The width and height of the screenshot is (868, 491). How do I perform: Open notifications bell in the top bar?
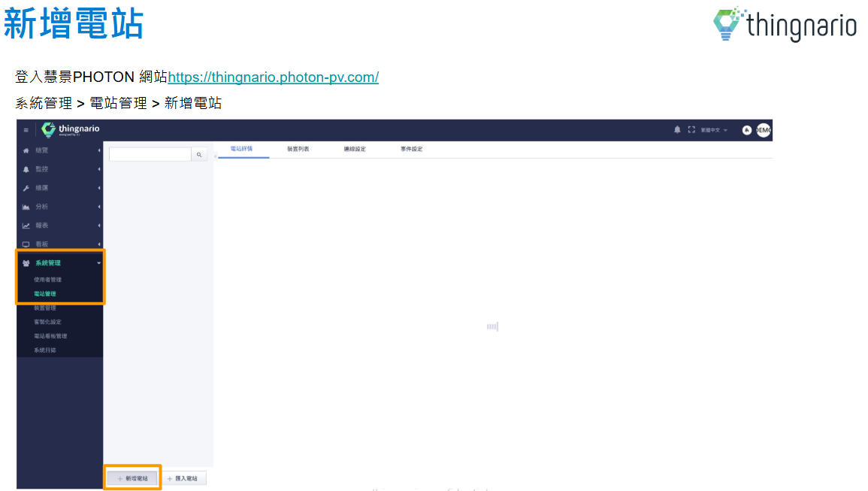677,129
